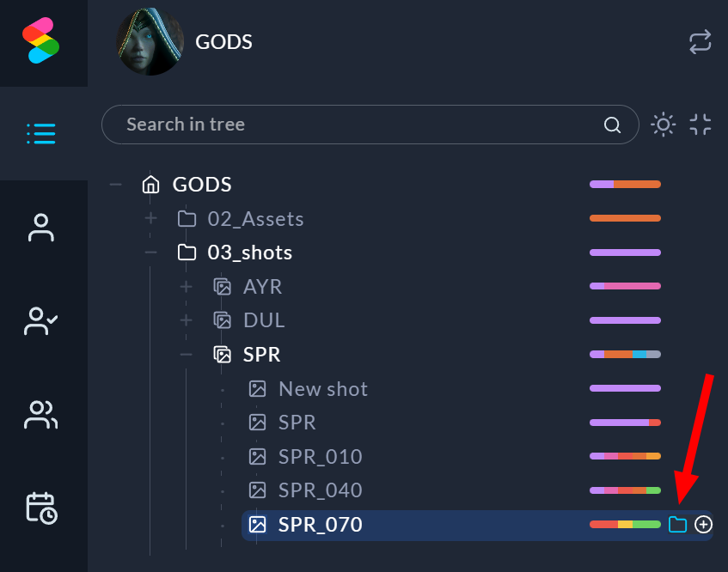
Task: Click the magnifier search icon
Action: tap(613, 125)
